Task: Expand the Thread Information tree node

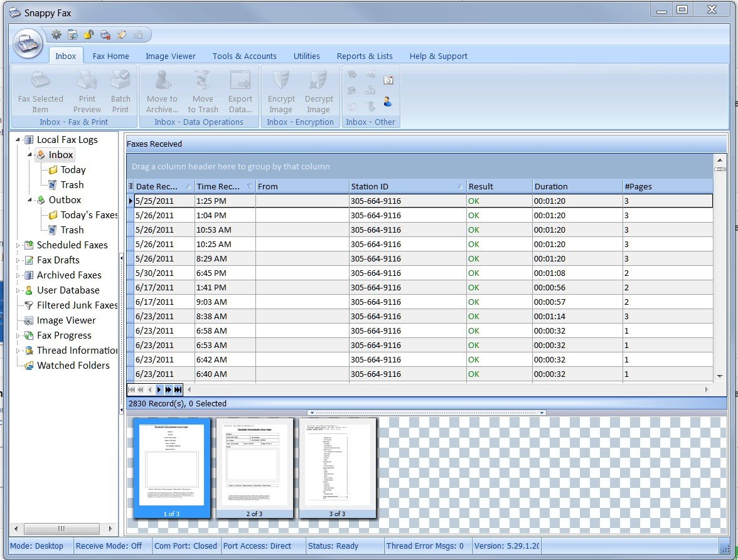Action: tap(18, 351)
